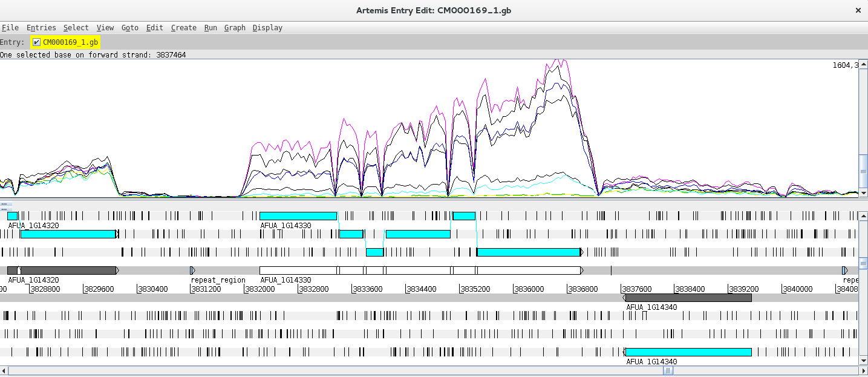The height and width of the screenshot is (377, 868).
Task: Toggle the CM000169_1.gb entry checkbox
Action: pyautogui.click(x=37, y=42)
